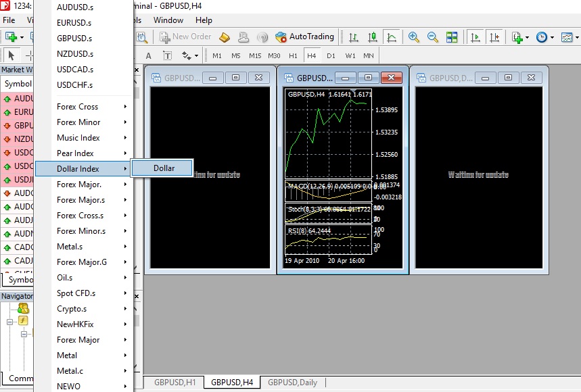
Task: Click the GBPUSD,H4 chart window icon
Action: [289, 78]
